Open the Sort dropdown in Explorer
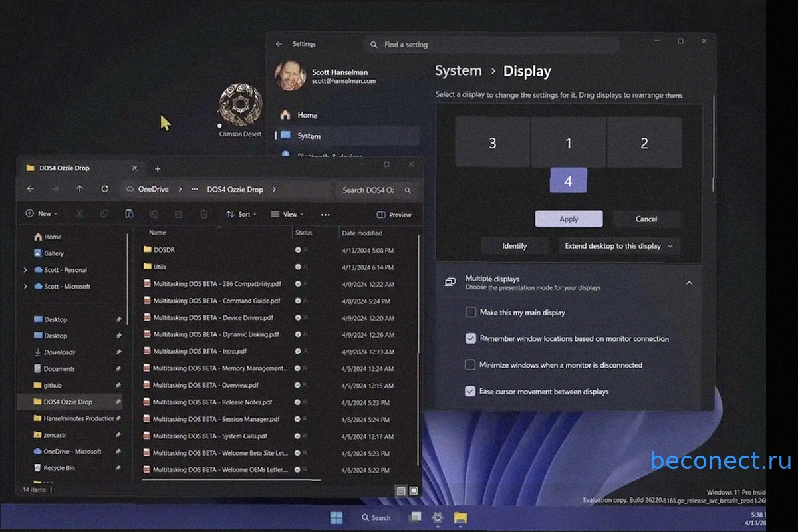Image resolution: width=798 pixels, height=532 pixels. click(241, 214)
